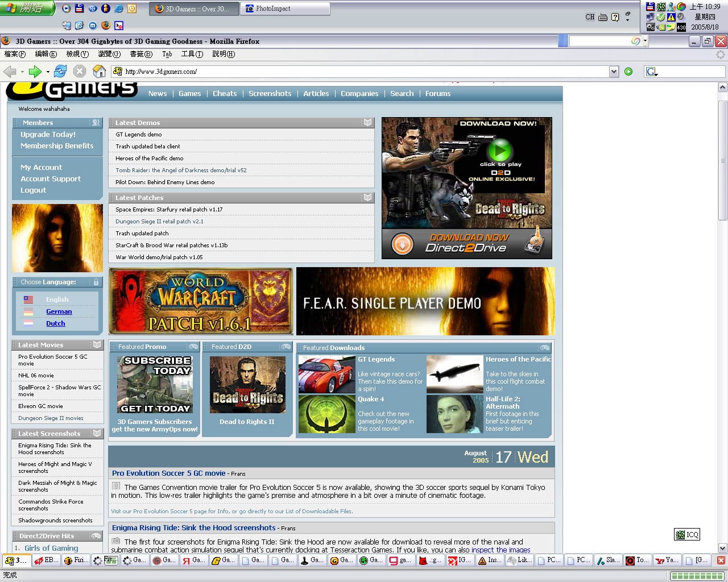Open the Cheats navigation link

tap(225, 94)
